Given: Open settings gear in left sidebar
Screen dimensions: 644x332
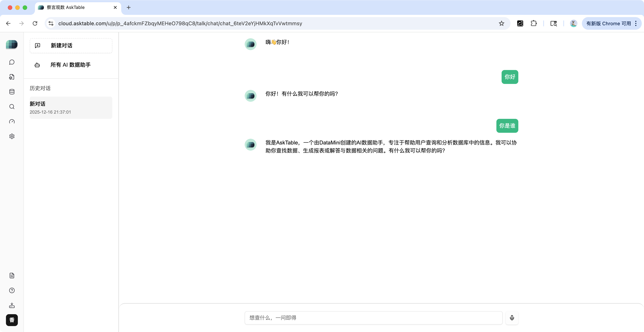Looking at the screenshot, I should tap(12, 136).
